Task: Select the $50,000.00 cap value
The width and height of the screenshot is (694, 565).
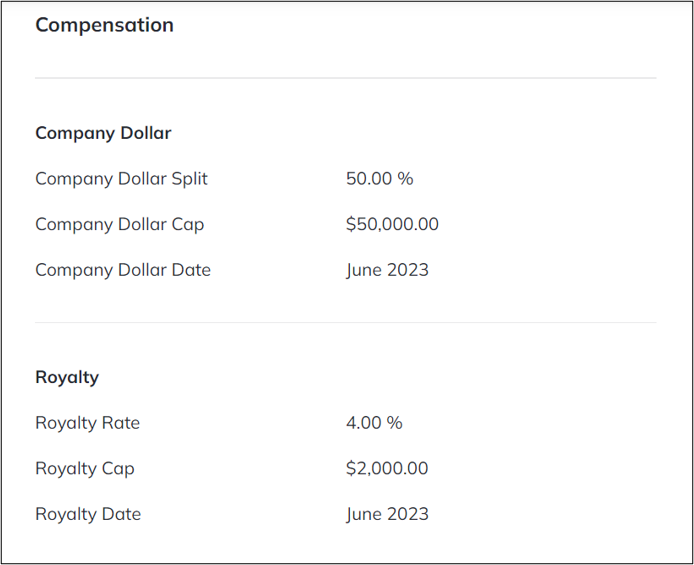Action: coord(392,224)
